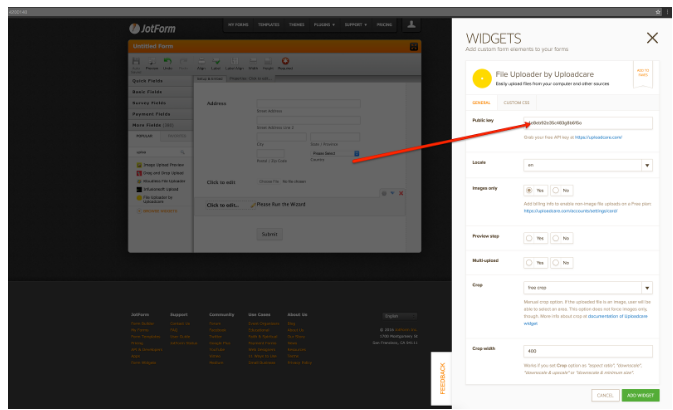
Task: Switch to the General tab
Action: (481, 103)
